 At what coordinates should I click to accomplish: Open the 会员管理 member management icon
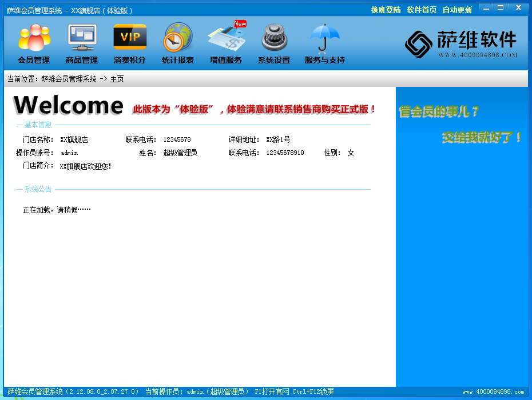(x=34, y=44)
